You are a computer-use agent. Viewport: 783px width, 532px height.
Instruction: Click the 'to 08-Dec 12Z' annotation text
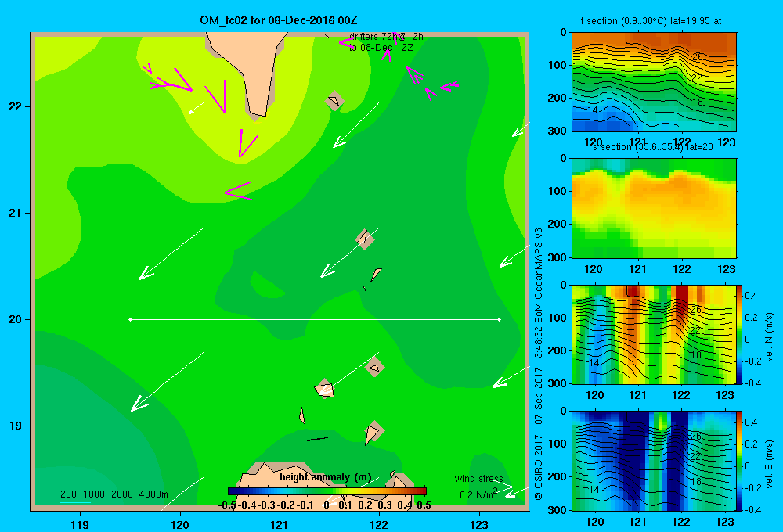point(381,48)
